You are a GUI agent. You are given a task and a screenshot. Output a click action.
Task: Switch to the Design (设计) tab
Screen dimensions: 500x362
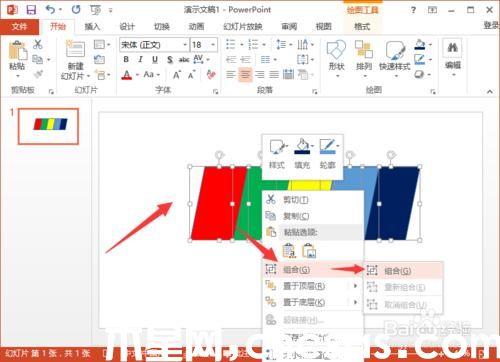pyautogui.click(x=127, y=27)
